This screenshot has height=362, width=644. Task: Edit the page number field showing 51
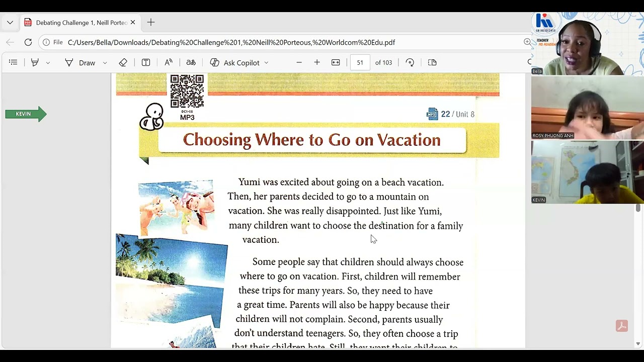pos(360,62)
